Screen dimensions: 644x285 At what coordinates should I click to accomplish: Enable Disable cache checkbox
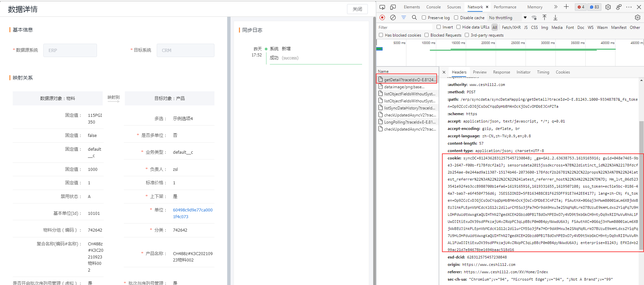456,17
